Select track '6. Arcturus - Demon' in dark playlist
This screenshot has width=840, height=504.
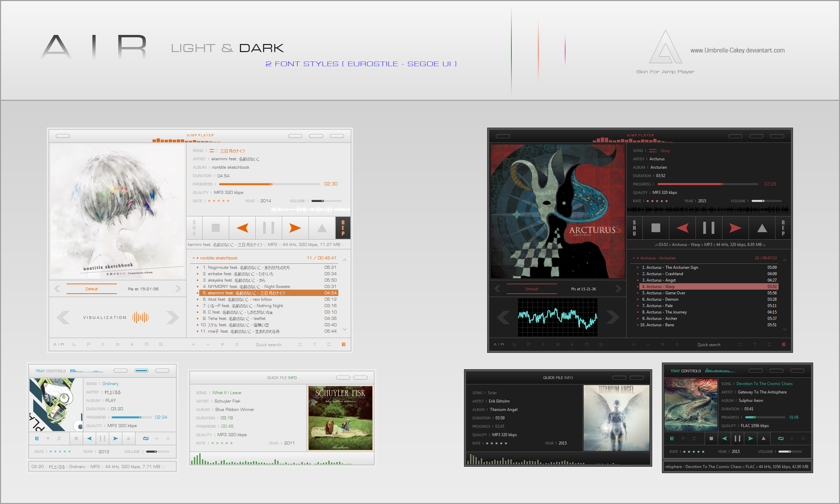tap(708, 299)
